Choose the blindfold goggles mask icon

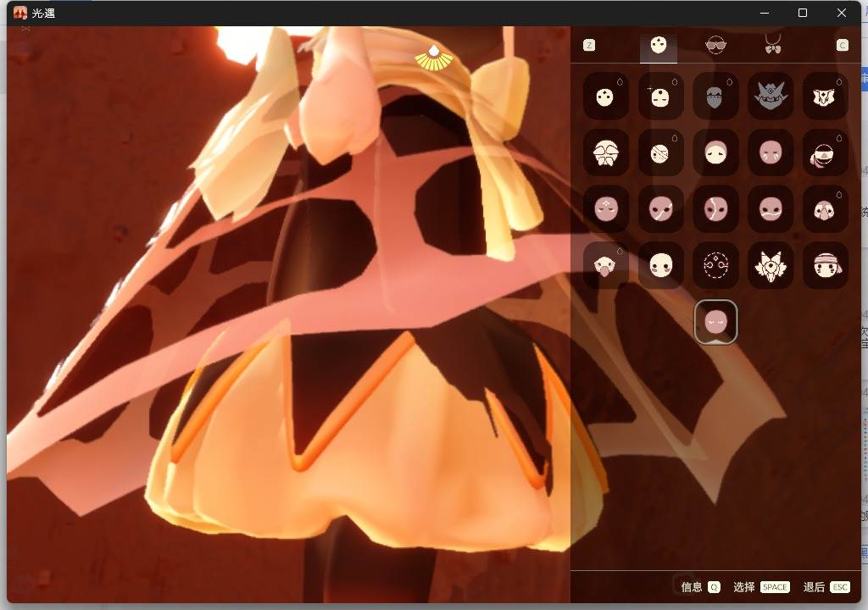[825, 152]
